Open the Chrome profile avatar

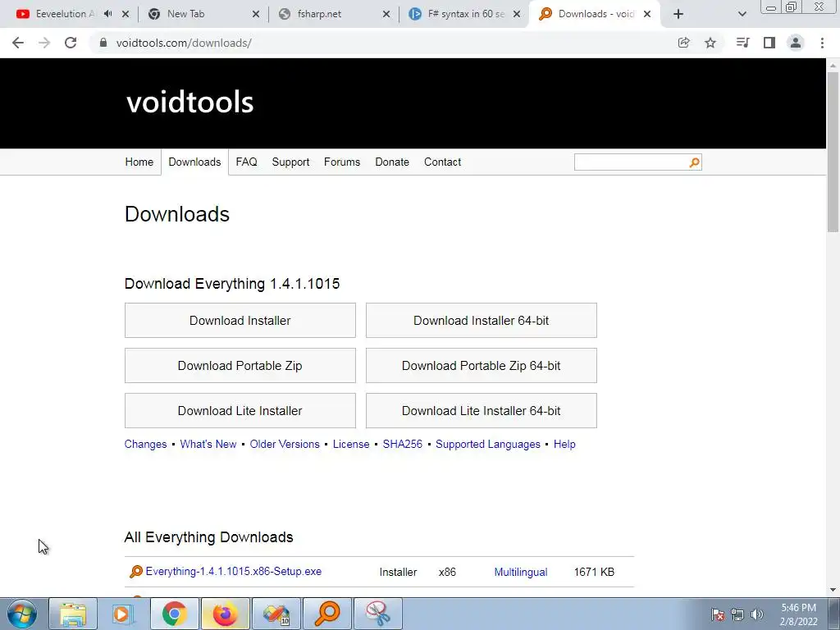point(796,43)
